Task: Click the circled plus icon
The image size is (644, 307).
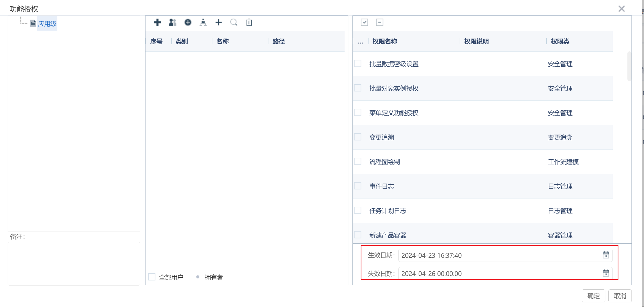Action: pyautogui.click(x=188, y=22)
